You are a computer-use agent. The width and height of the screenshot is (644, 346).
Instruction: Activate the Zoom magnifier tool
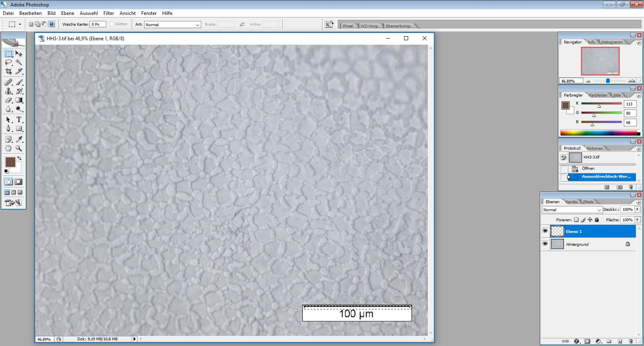pos(19,148)
